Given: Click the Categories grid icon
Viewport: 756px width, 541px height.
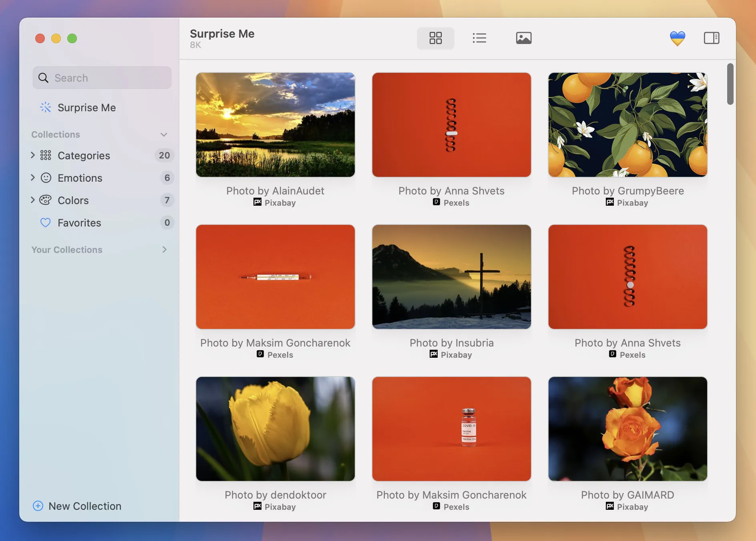Looking at the screenshot, I should pyautogui.click(x=46, y=155).
